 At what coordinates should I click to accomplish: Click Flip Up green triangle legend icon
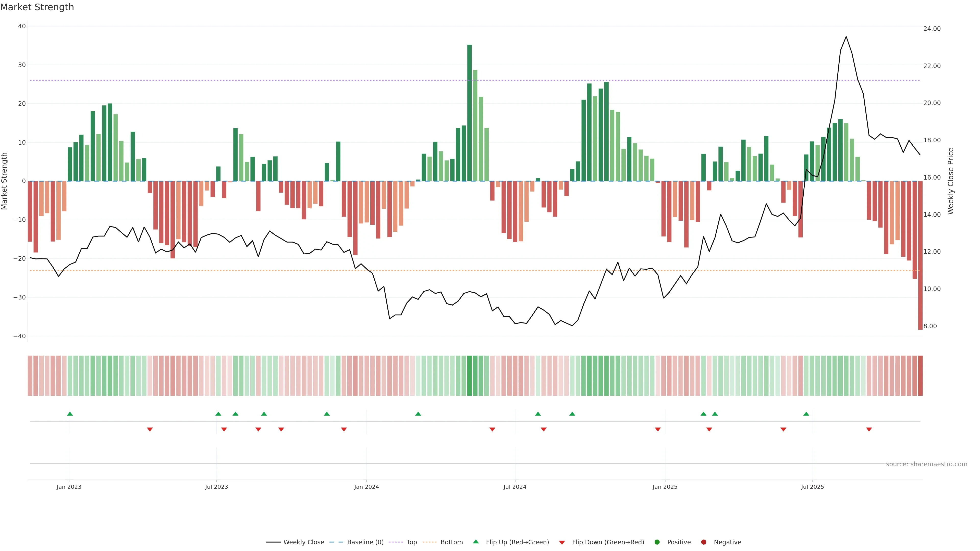pos(475,542)
